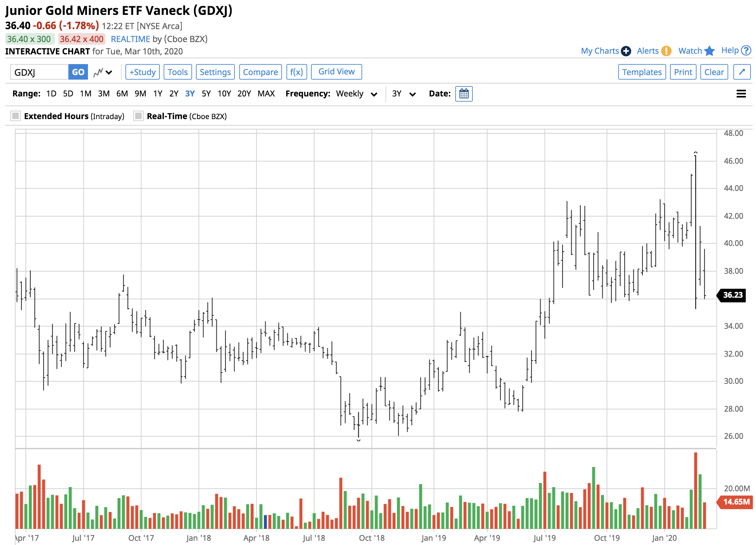Open the Frequency Weekly dropdown
This screenshot has height=545, width=756.
click(357, 94)
